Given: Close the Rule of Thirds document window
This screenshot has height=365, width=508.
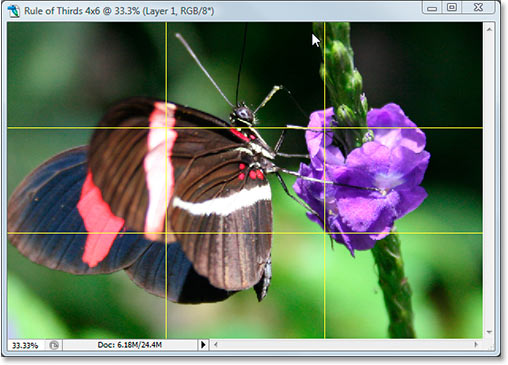Looking at the screenshot, I should click(479, 7).
